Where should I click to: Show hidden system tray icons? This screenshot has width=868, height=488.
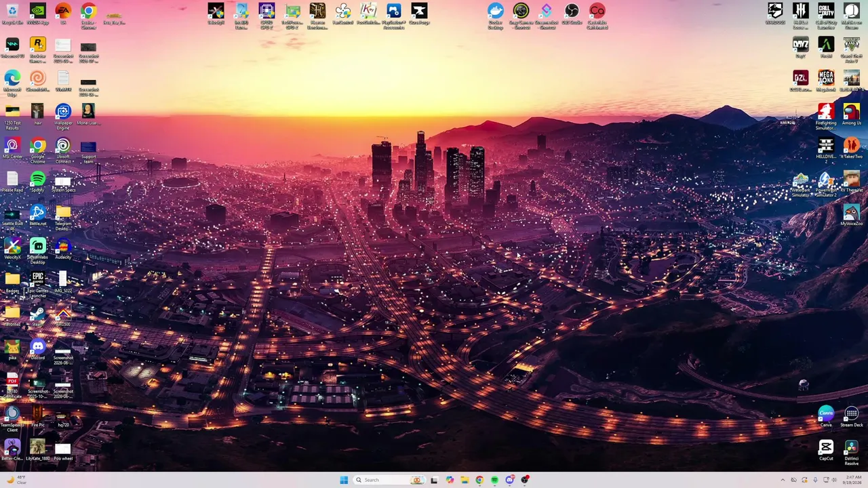(783, 480)
